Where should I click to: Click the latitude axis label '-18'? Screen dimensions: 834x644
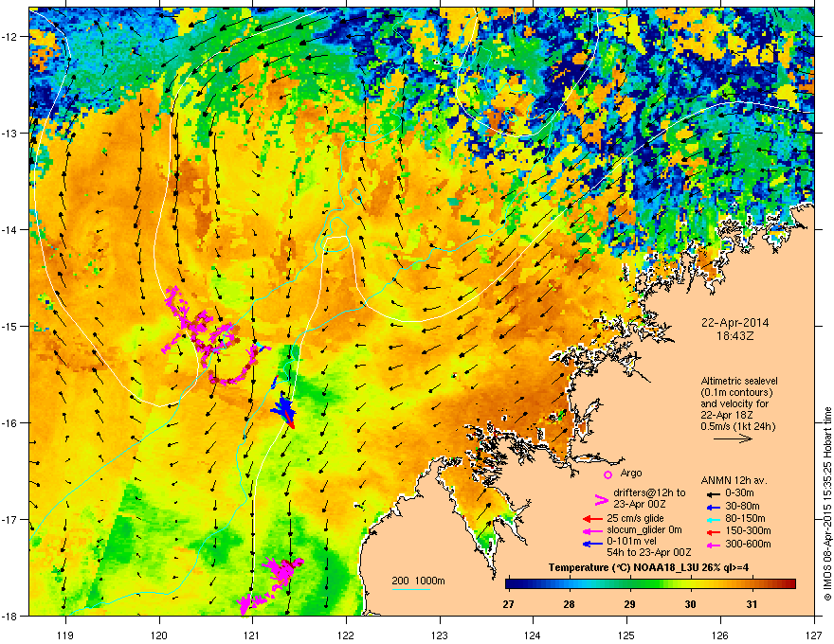10,616
